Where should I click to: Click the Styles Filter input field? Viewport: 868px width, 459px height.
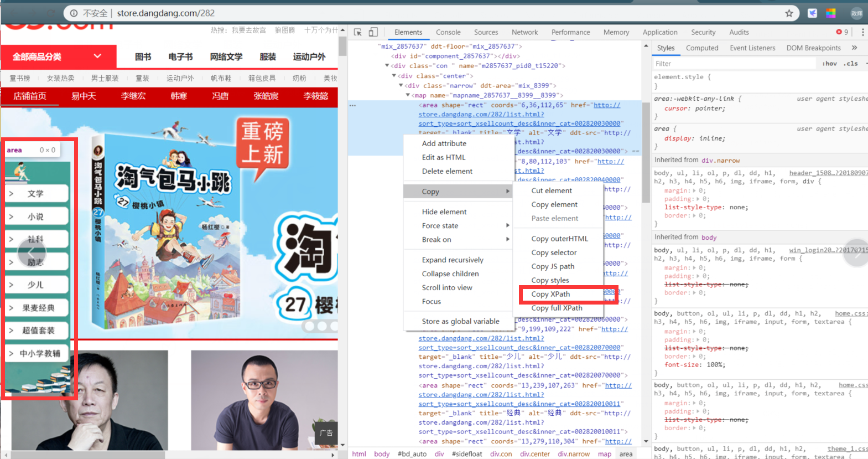pos(735,64)
